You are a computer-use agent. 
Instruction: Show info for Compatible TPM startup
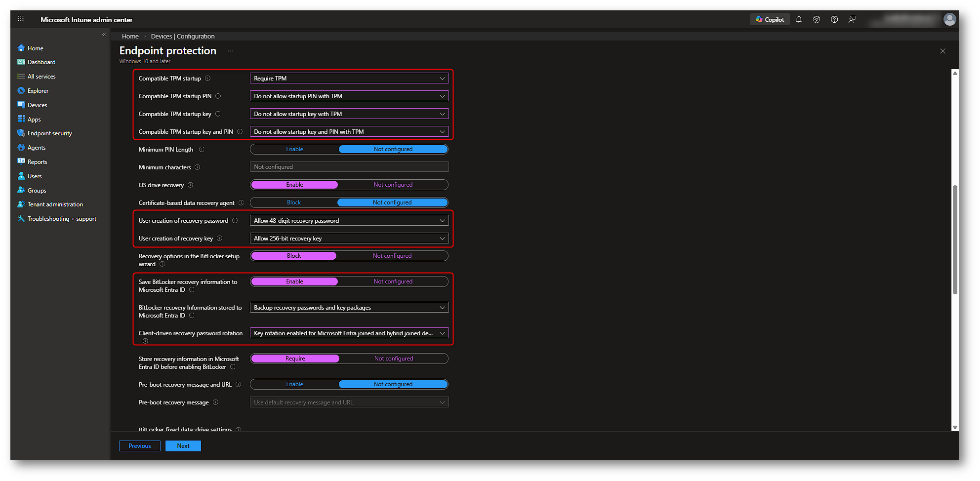coord(208,79)
